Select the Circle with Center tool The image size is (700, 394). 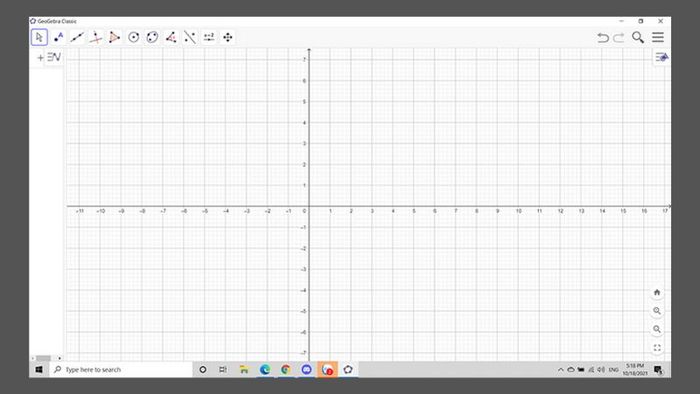pos(133,37)
